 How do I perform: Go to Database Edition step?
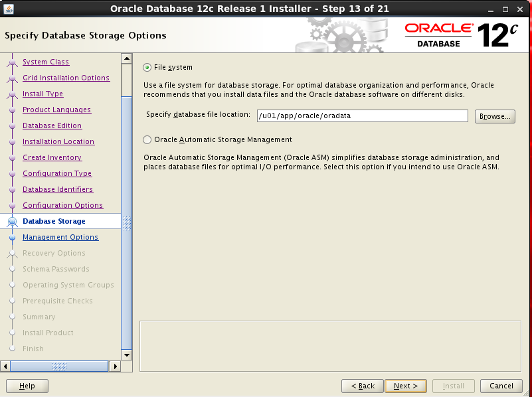[x=52, y=125]
